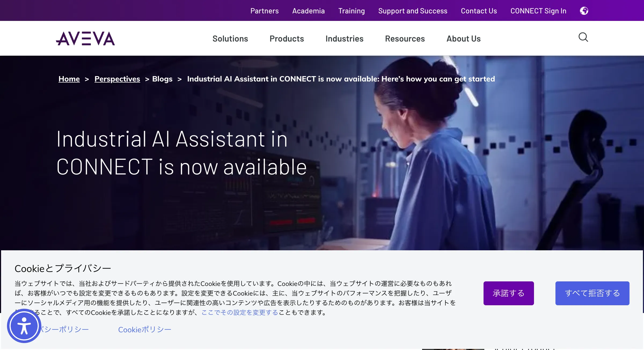
Task: Open Support and Success
Action: coord(413,11)
